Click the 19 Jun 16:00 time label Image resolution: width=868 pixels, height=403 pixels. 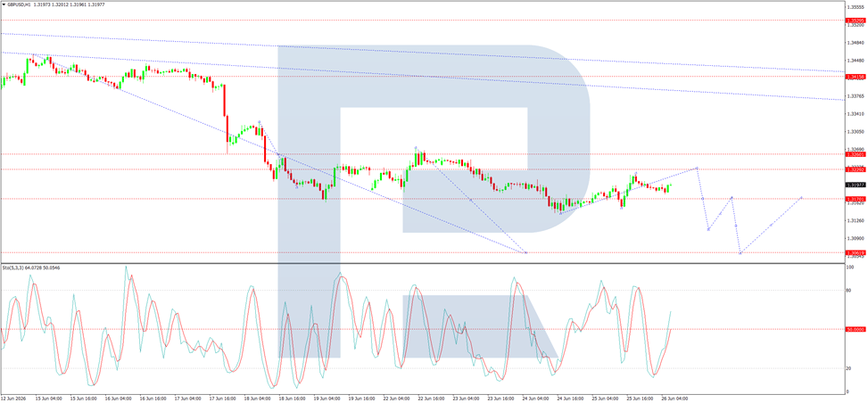coord(360,398)
